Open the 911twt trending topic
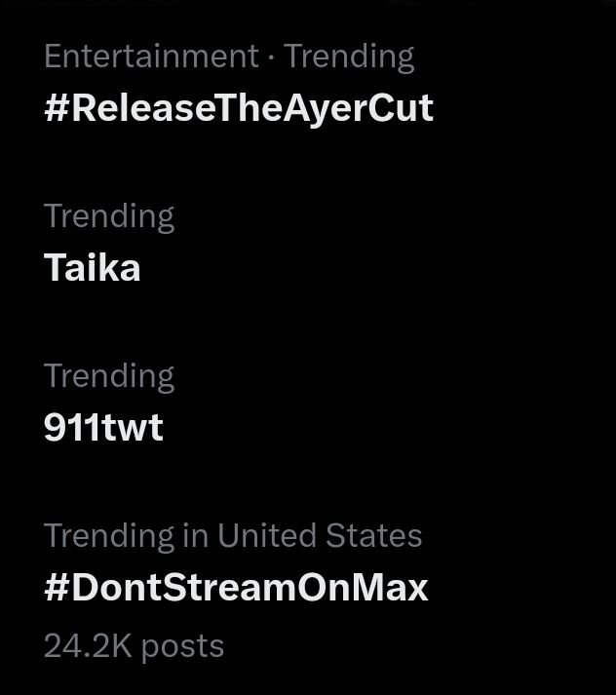Image resolution: width=616 pixels, height=695 pixels. (x=103, y=427)
